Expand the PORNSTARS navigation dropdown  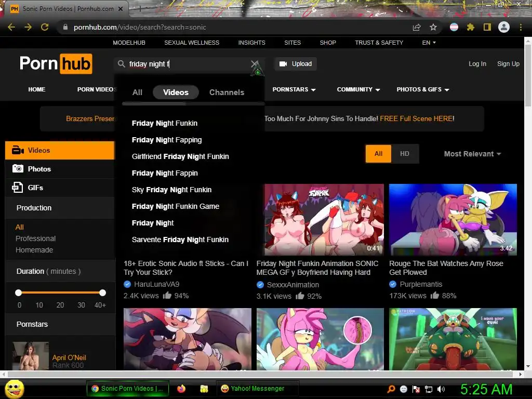click(x=294, y=89)
